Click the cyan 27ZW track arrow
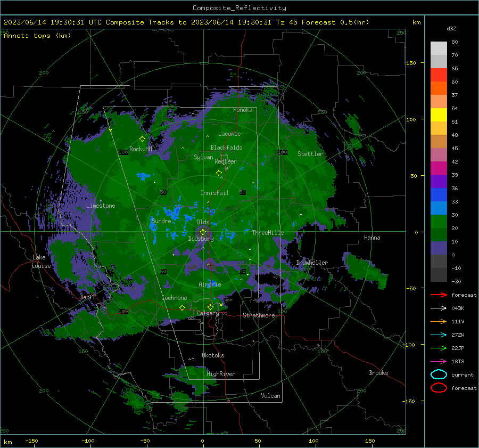This screenshot has height=448, width=479. point(439,335)
